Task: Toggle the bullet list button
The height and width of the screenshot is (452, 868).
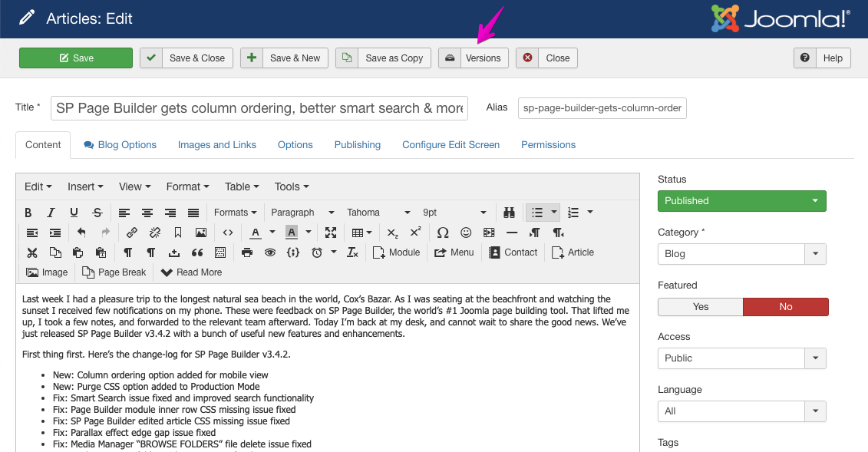Action: click(x=537, y=213)
